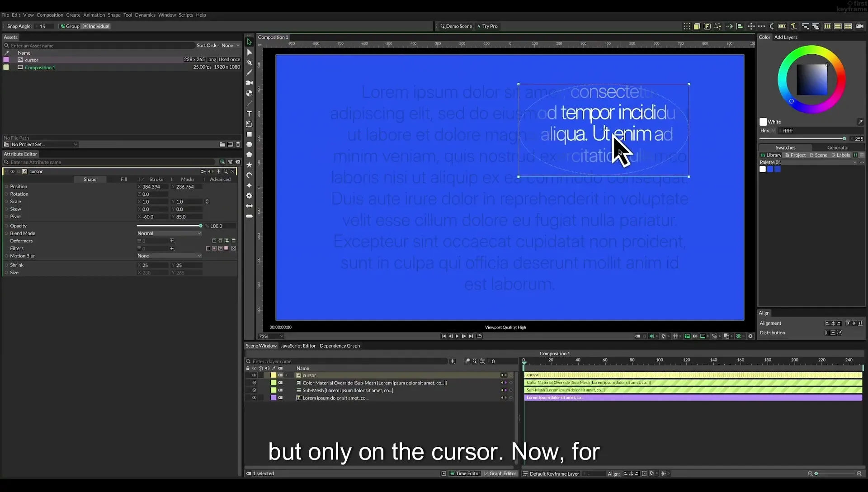
Task: Select the arrow Select tool in the toolbar
Action: point(249,42)
